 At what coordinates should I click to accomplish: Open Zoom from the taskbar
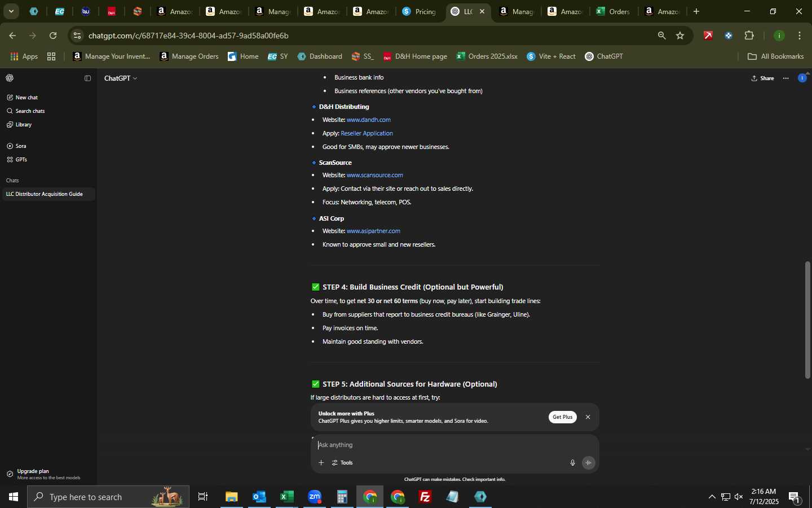click(x=315, y=497)
